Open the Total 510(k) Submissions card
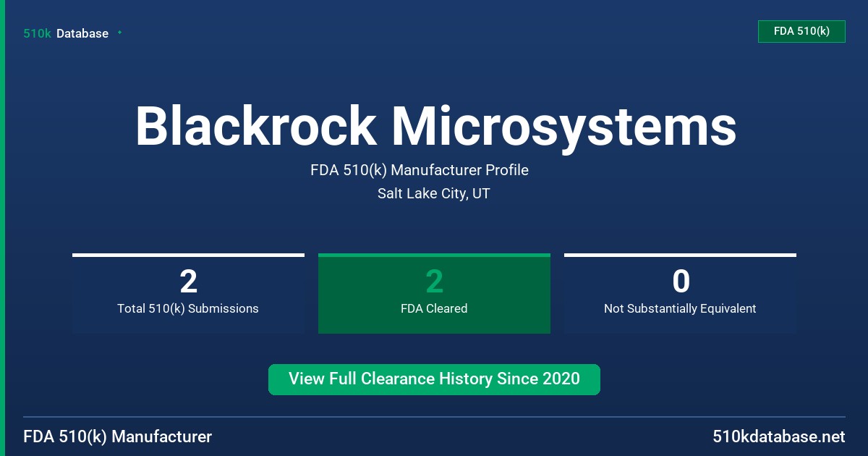This screenshot has height=456, width=868. coord(188,293)
